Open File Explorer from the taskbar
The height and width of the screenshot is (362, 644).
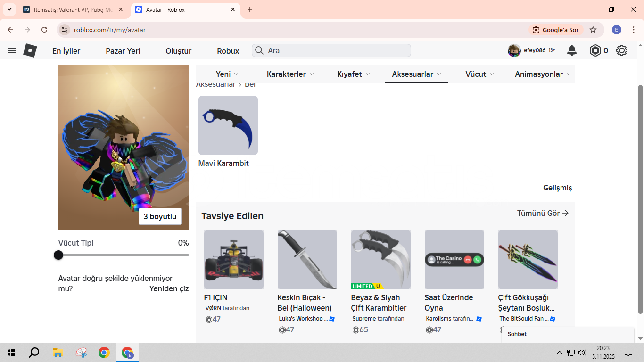tap(58, 353)
